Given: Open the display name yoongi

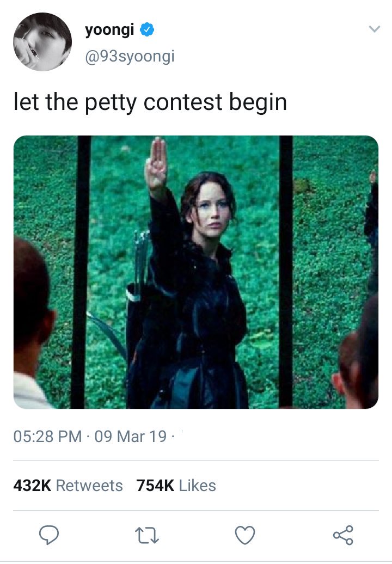Looking at the screenshot, I should [x=109, y=30].
